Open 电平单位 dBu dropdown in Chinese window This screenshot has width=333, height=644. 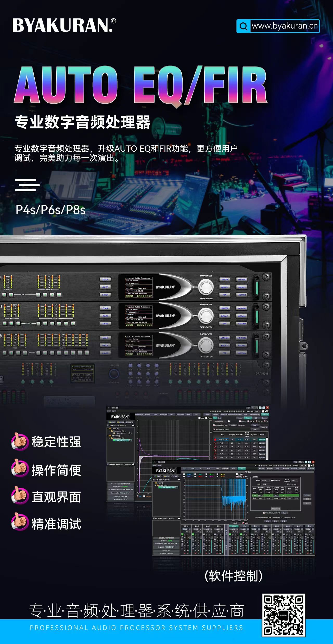(x=303, y=466)
